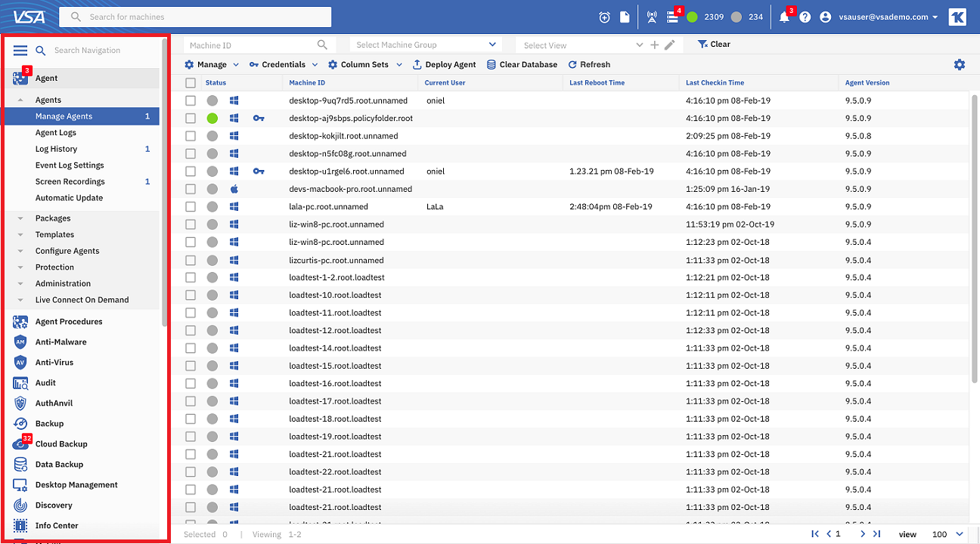The width and height of the screenshot is (980, 544).
Task: Click the Refresh button
Action: (x=589, y=65)
